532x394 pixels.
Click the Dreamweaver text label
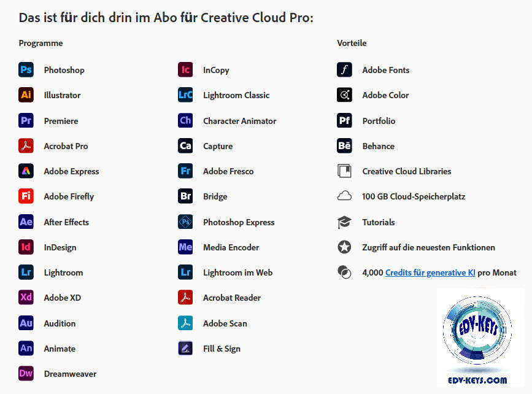point(70,374)
